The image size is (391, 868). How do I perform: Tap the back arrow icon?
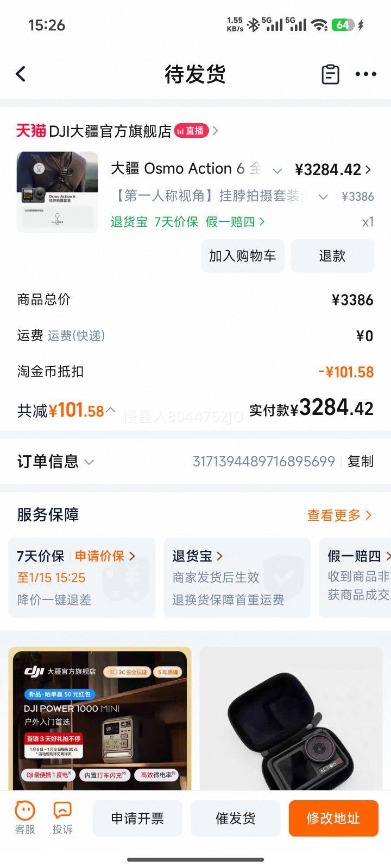(21, 74)
